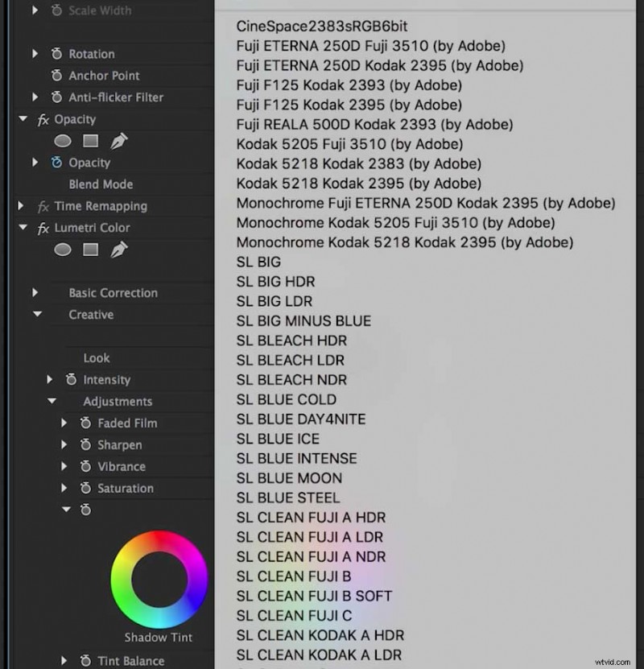The width and height of the screenshot is (644, 669).
Task: Expand the Basic Correction section
Action: [x=35, y=293]
